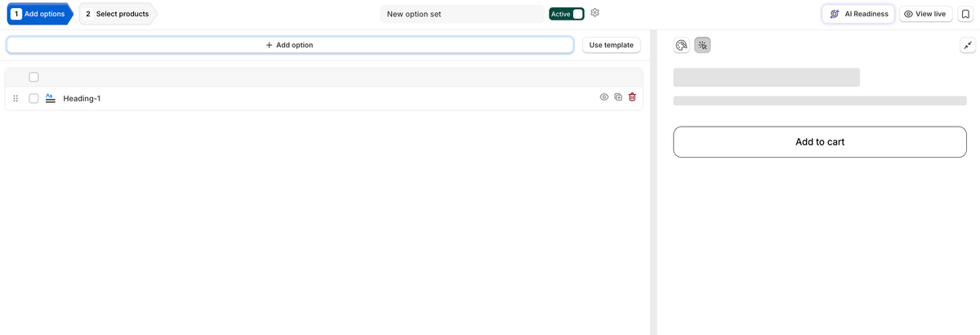Click the bookmark icon in top bar

click(964, 14)
